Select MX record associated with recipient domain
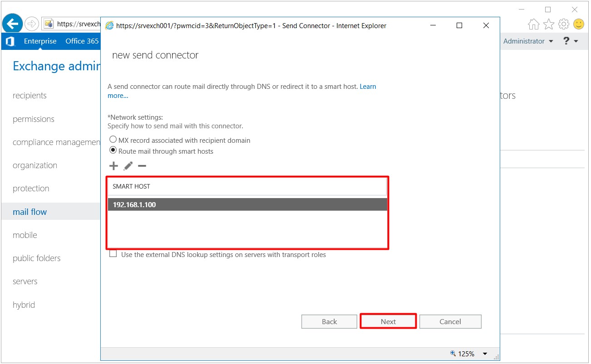The image size is (591, 364). point(113,140)
